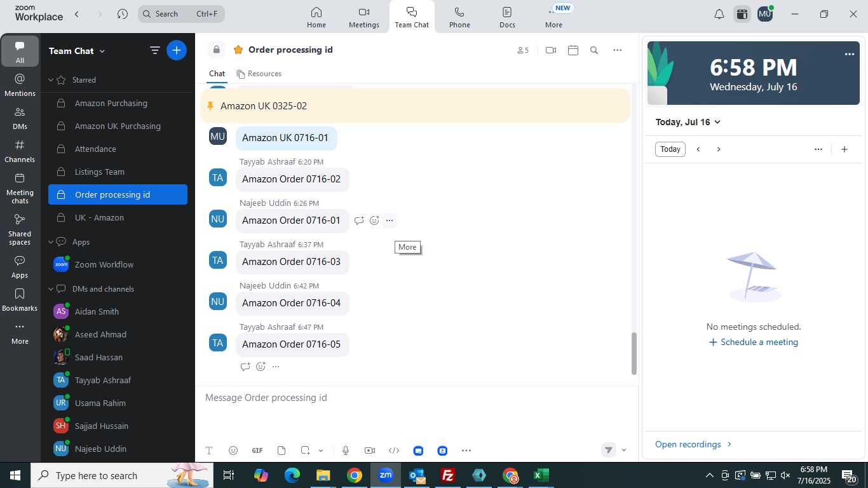Click the chat scrollbar thumb
This screenshot has height=488, width=868.
634,353
